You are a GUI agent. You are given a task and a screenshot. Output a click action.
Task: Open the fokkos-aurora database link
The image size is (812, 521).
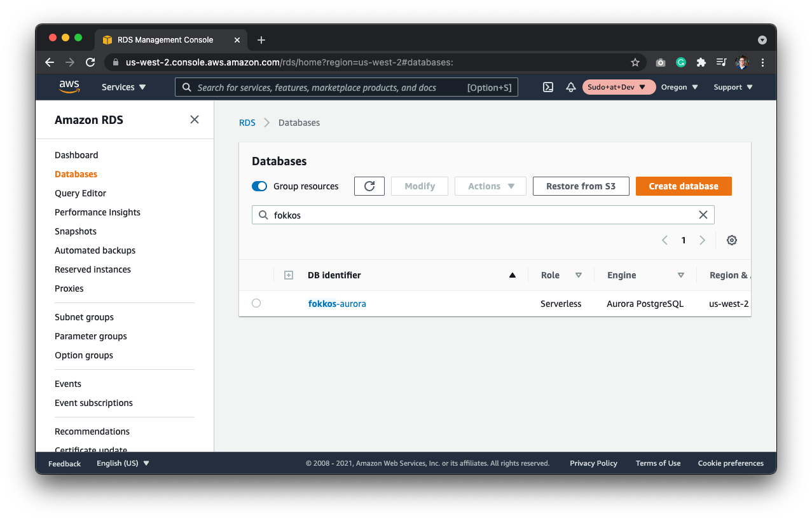[x=337, y=304]
